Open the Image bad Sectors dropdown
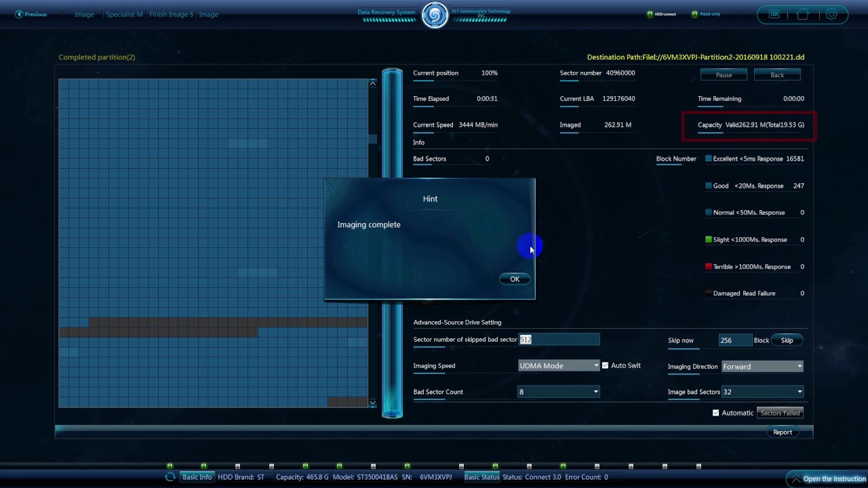 click(x=763, y=392)
